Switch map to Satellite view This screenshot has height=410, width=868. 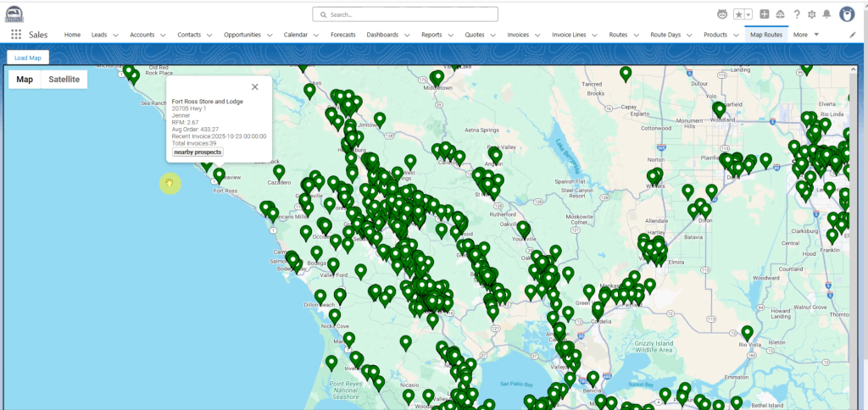pos(64,79)
